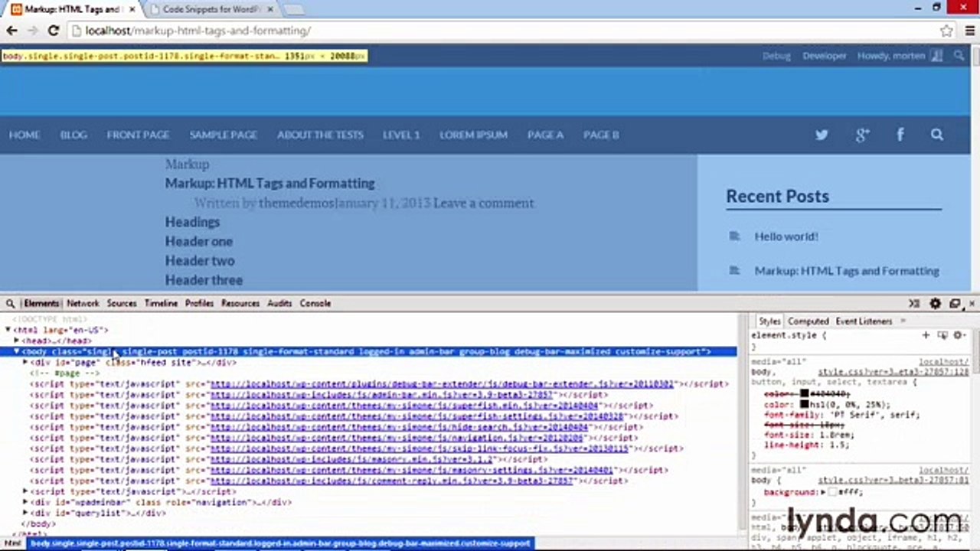Expand the collapsed script node
This screenshot has height=551, width=980.
click(x=25, y=491)
